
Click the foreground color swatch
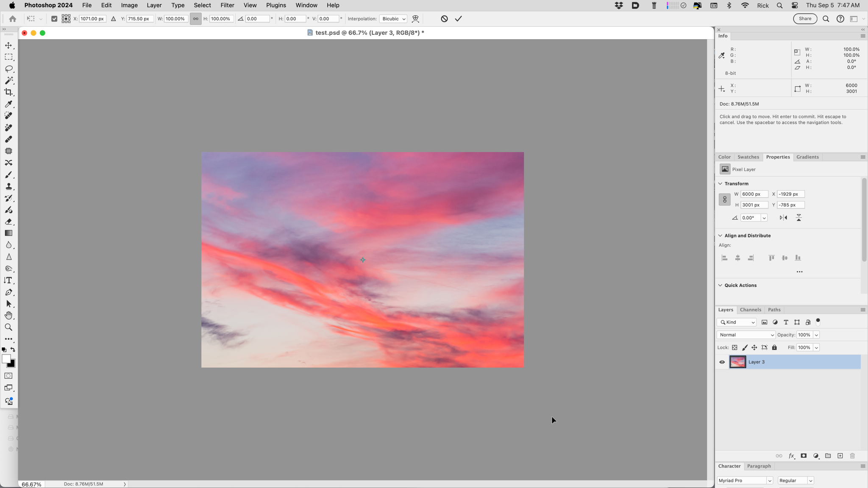pyautogui.click(x=6, y=360)
